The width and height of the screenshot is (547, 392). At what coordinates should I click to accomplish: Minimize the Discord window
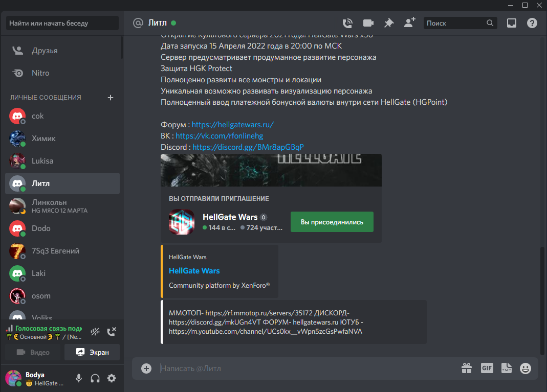point(510,5)
